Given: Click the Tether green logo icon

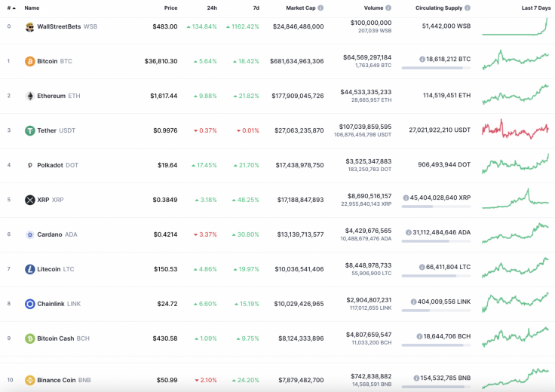Looking at the screenshot, I should pyautogui.click(x=29, y=131).
